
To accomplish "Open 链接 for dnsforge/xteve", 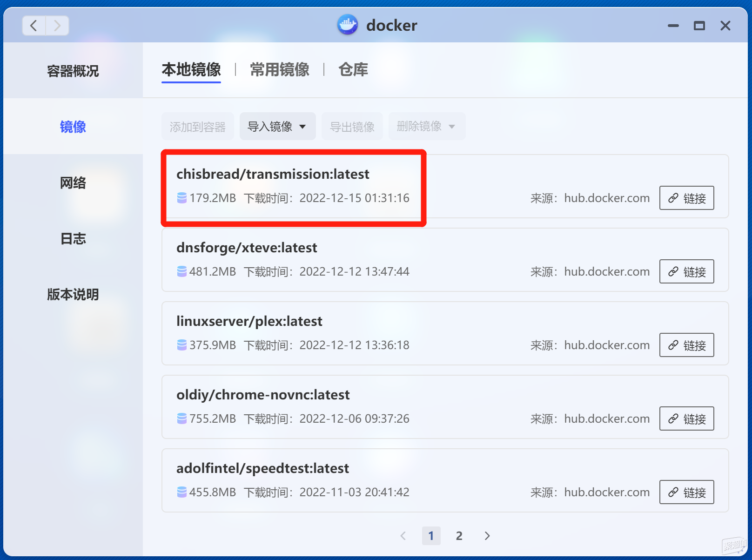I will (686, 271).
